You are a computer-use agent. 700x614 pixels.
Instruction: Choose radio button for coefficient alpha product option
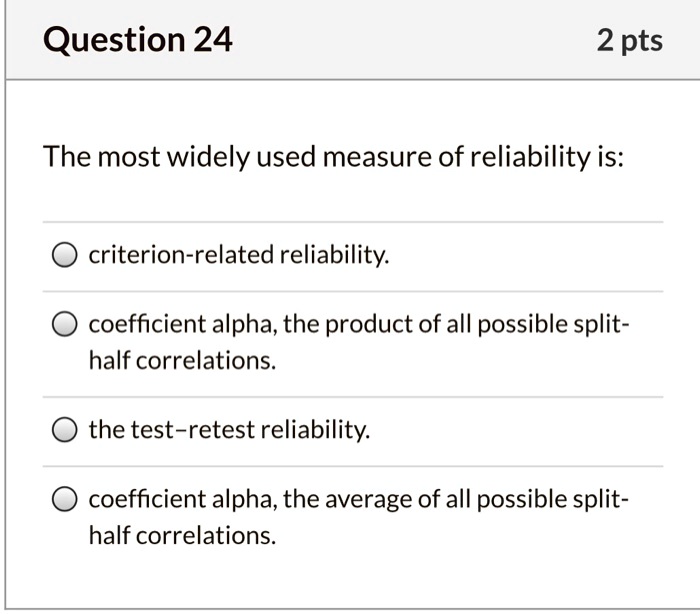(x=65, y=327)
